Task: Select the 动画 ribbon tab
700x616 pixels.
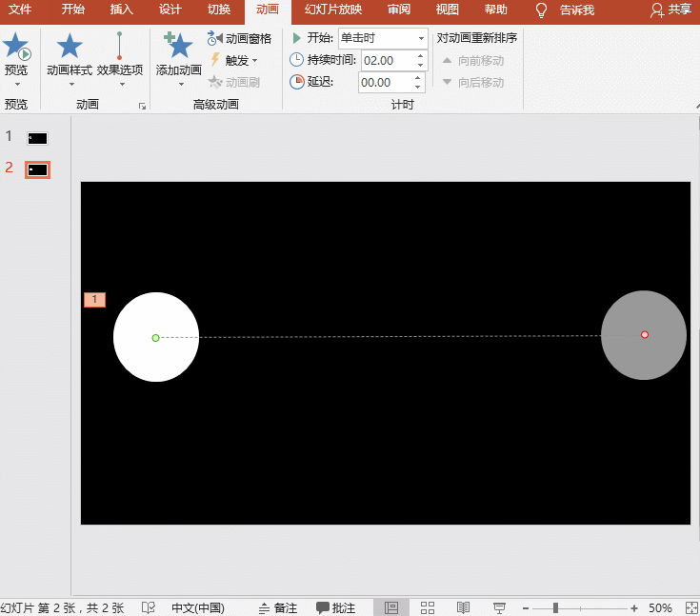Action: tap(268, 10)
